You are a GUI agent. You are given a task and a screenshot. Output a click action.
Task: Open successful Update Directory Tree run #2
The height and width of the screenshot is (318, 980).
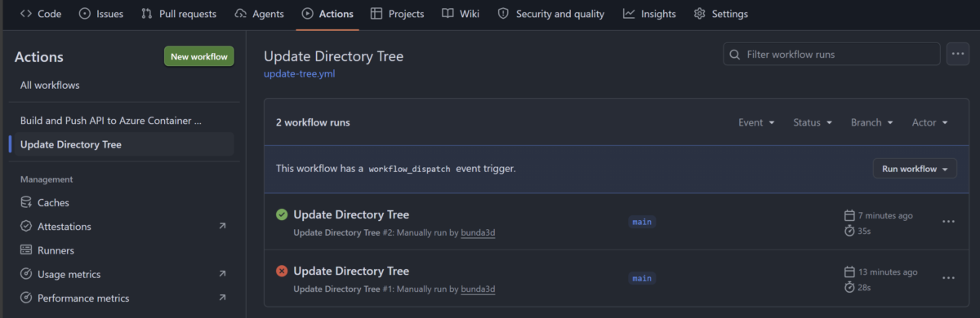point(351,214)
